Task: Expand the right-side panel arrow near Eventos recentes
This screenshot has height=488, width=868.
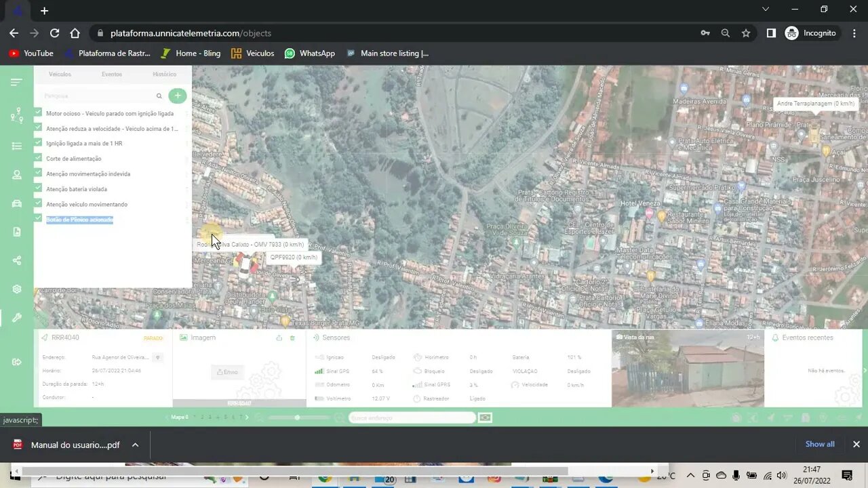Action: (864, 370)
